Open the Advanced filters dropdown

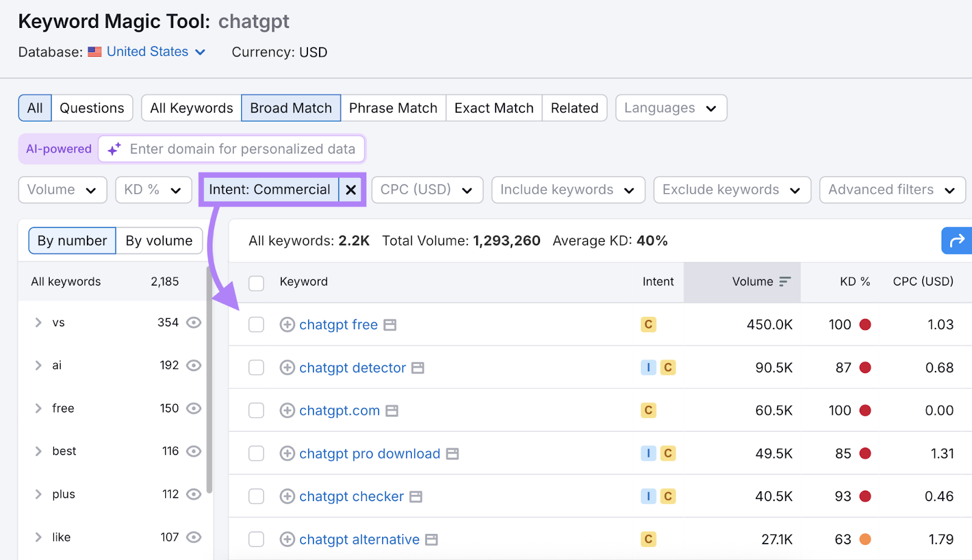click(892, 190)
